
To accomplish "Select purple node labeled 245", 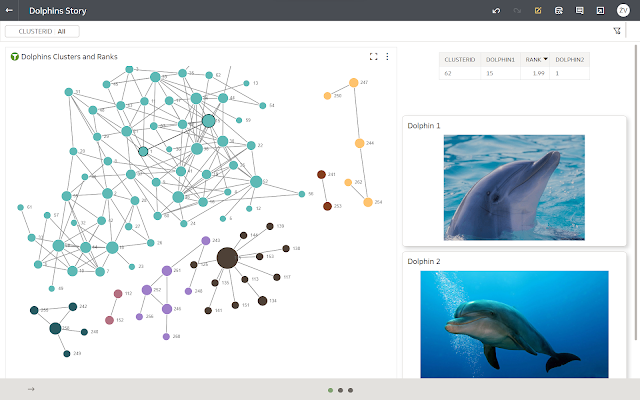I will point(167,309).
